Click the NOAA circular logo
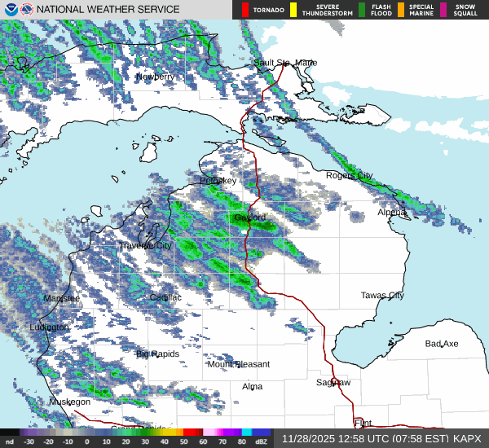 [x=10, y=10]
